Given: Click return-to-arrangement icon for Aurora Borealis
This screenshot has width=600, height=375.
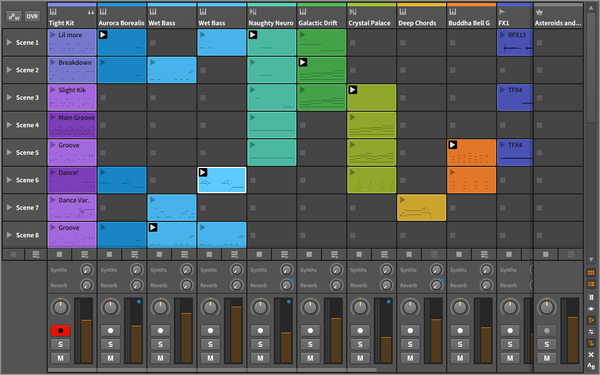Looking at the screenshot, I should (x=134, y=254).
